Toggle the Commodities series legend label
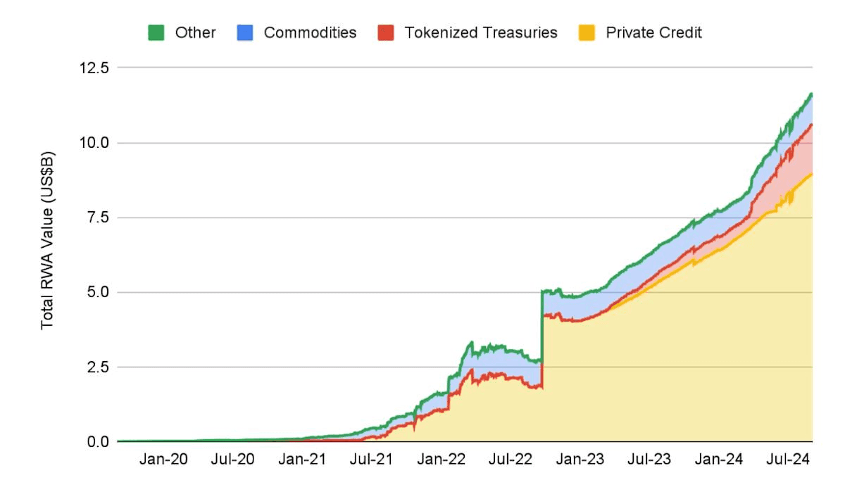The image size is (845, 504). click(x=310, y=32)
